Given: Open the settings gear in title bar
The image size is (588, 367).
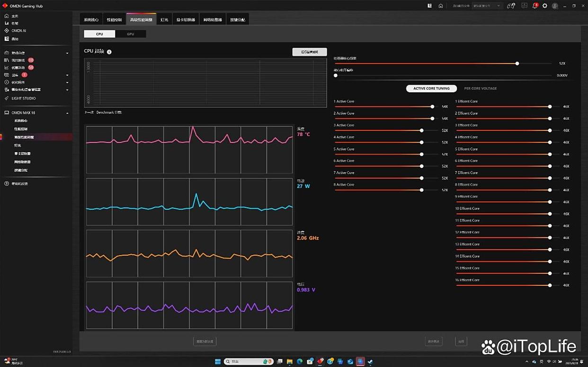Looking at the screenshot, I should [x=545, y=6].
